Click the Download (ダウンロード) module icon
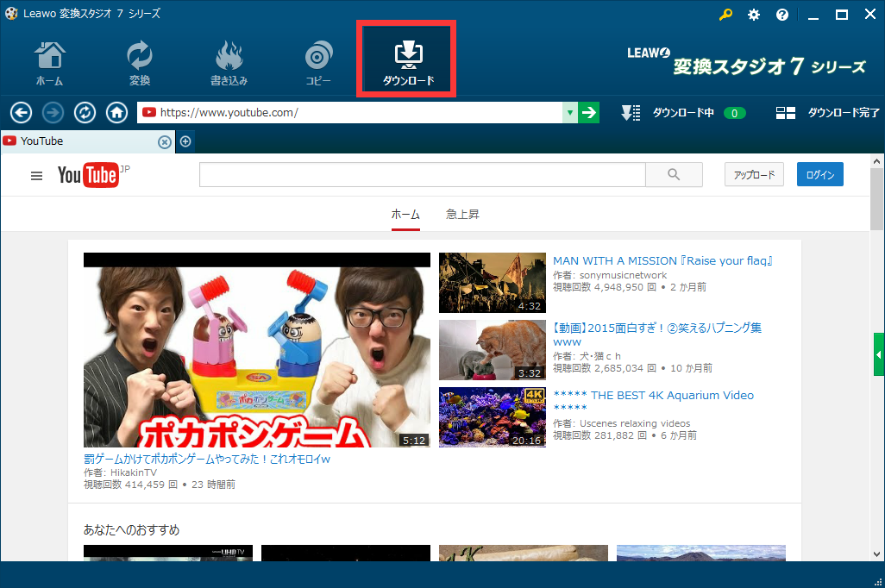The width and height of the screenshot is (885, 588). coord(407,60)
